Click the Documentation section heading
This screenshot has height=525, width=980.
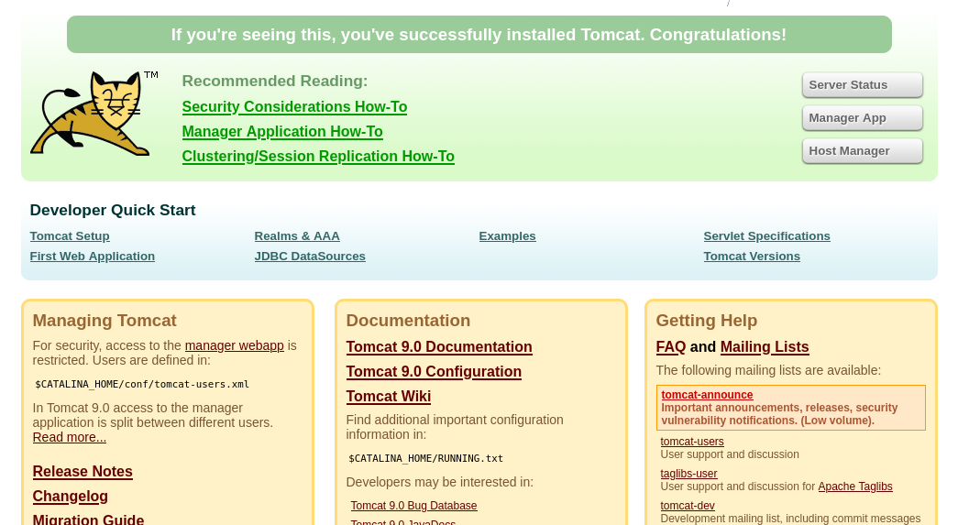408,321
